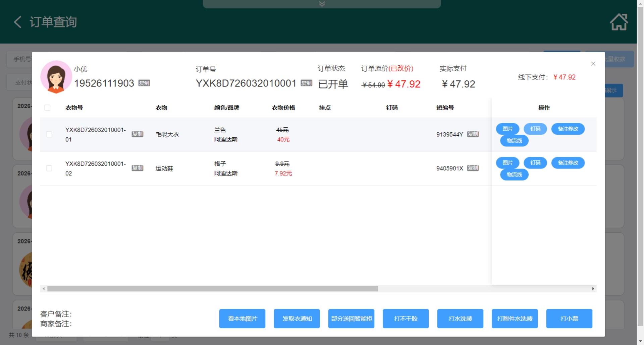
Task: Click the right arrow of horizontal scrollbar
Action: pyautogui.click(x=593, y=289)
